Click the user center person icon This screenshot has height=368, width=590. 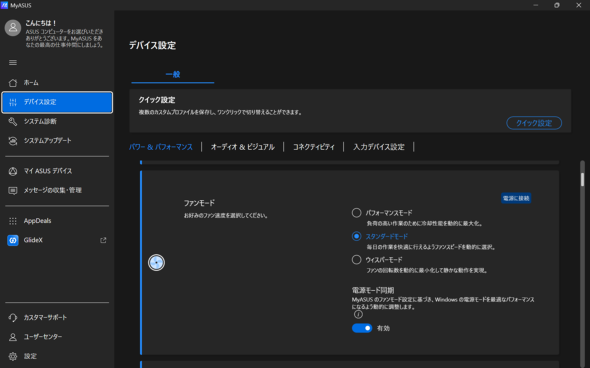pyautogui.click(x=13, y=337)
